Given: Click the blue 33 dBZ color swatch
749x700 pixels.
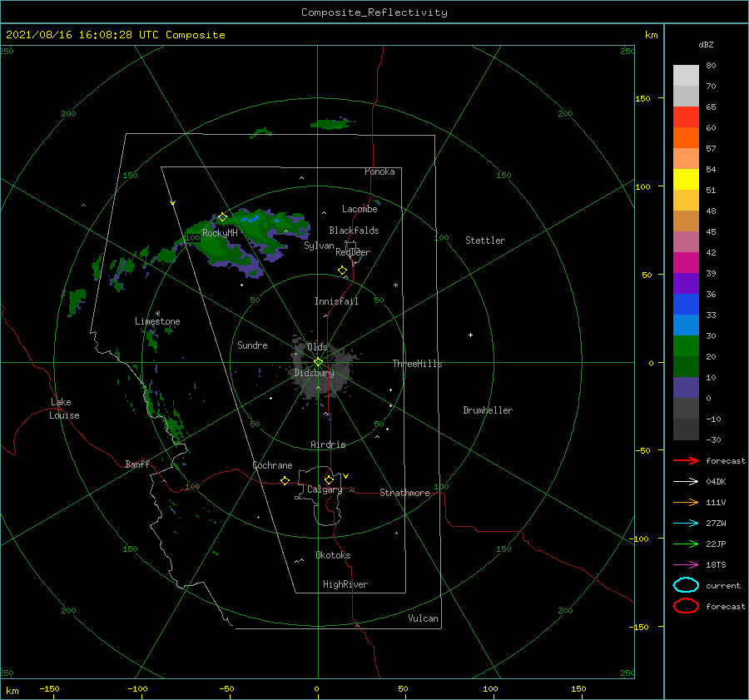Looking at the screenshot, I should [x=686, y=305].
